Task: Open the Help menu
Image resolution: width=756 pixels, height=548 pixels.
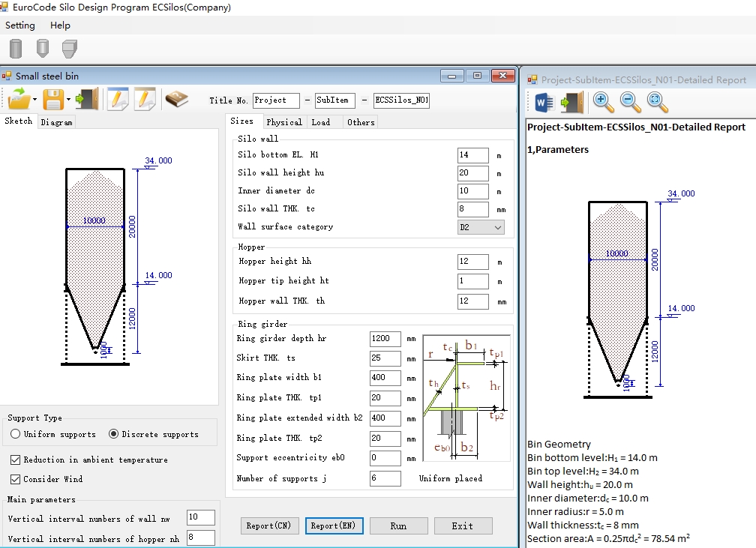Action: [60, 25]
